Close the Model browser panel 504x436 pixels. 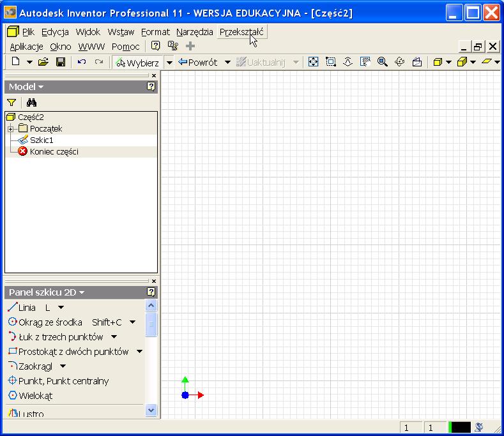point(154,75)
